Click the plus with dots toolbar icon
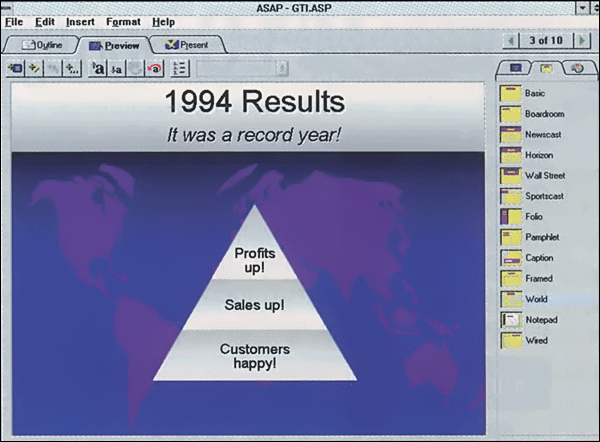Screen dimensions: 600x442 pyautogui.click(x=72, y=69)
